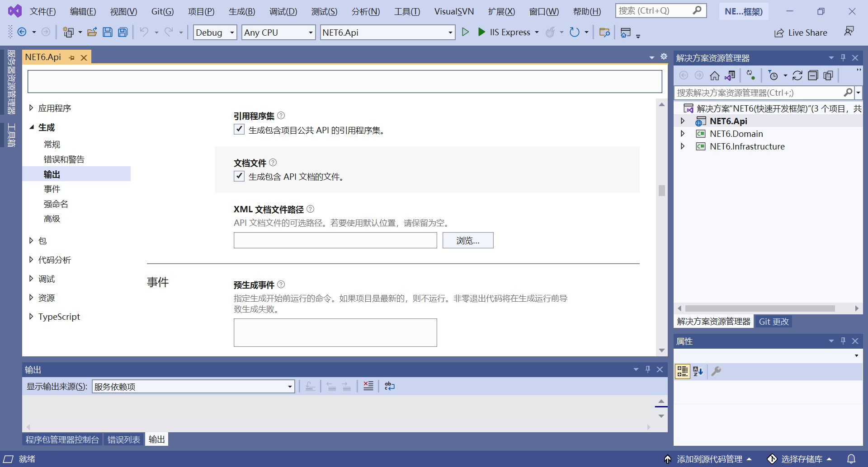
Task: Sort properties alphabetically in Properties panel
Action: 697,371
